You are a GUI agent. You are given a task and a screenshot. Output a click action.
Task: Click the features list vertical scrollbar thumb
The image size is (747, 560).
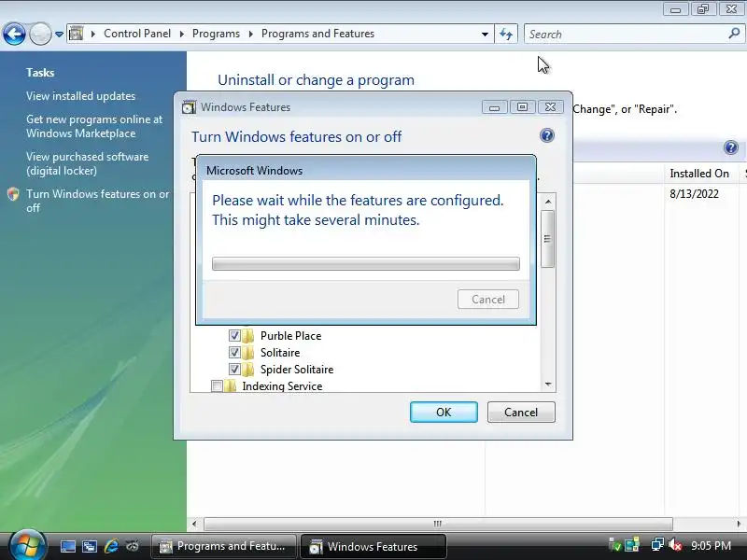pyautogui.click(x=548, y=239)
